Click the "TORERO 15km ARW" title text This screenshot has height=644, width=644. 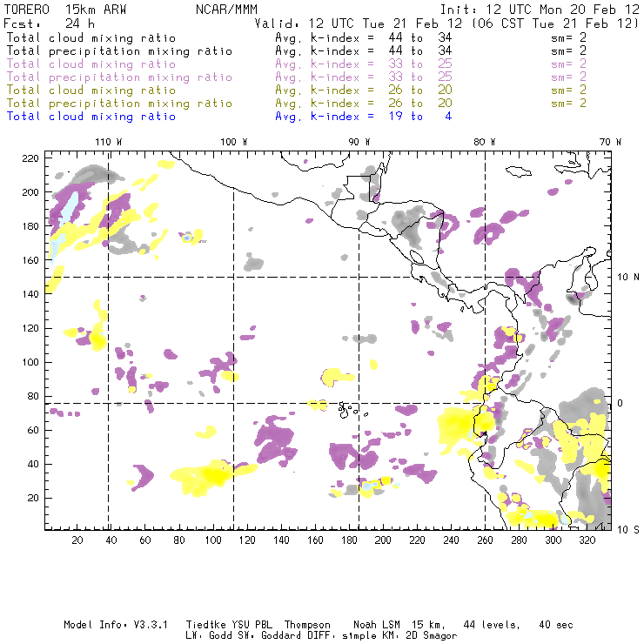tap(65, 10)
